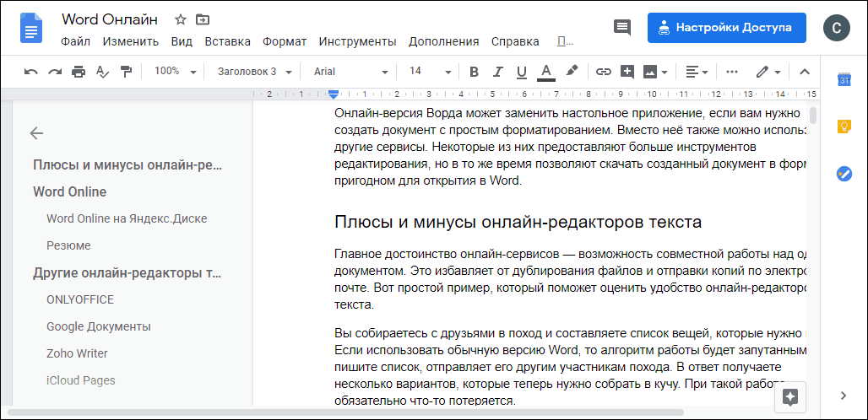Open Google Keep side panel
Screen dimensions: 868x420
tap(844, 127)
